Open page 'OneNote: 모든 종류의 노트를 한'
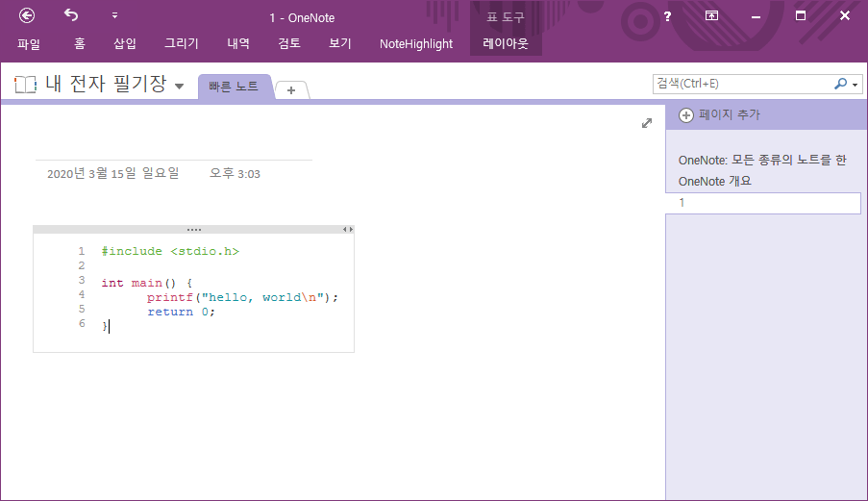Image resolution: width=868 pixels, height=501 pixels. [x=763, y=160]
